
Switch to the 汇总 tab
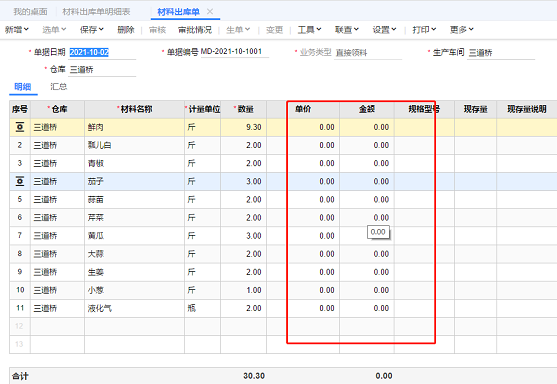[x=59, y=87]
